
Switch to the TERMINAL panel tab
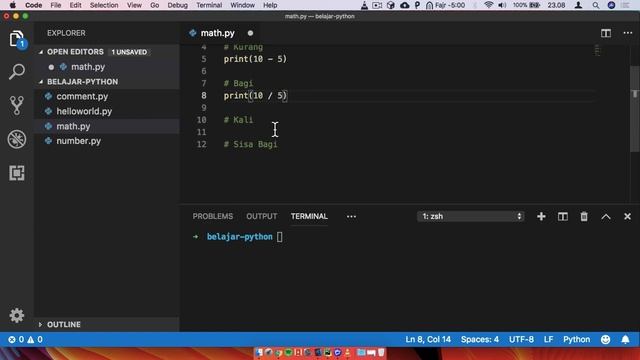click(x=309, y=216)
